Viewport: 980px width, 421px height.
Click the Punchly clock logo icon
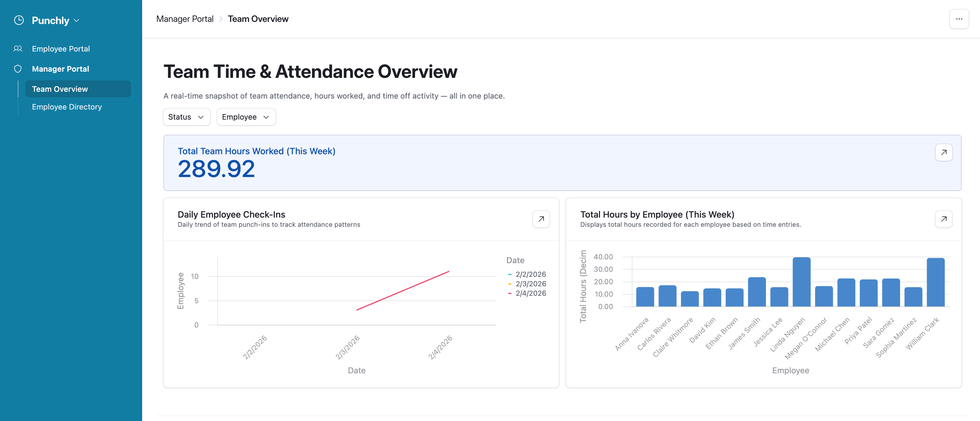pos(19,20)
